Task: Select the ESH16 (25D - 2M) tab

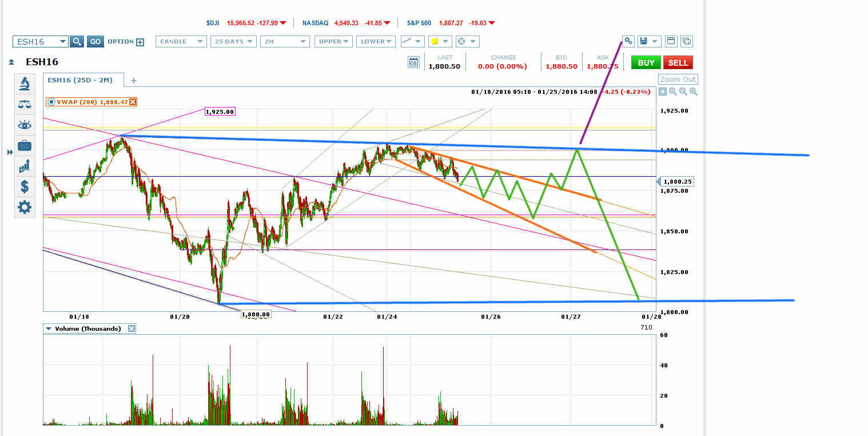Action: coord(83,81)
